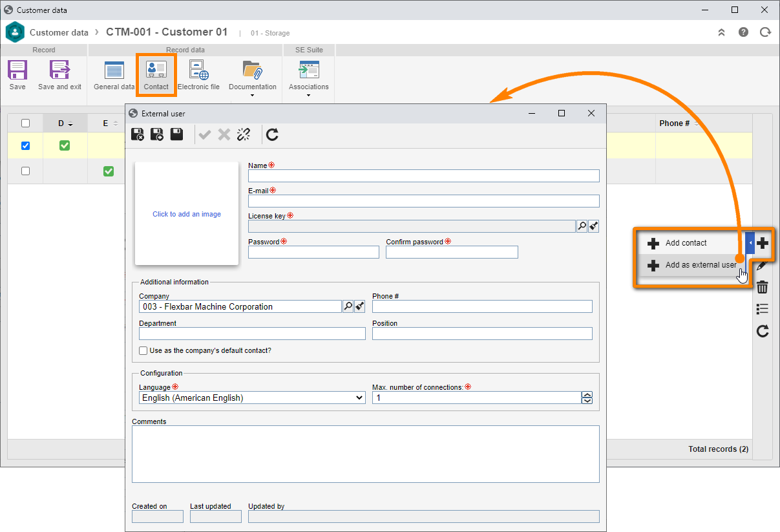Click magnifier search icon beside Company field
Image resolution: width=780 pixels, height=532 pixels.
[348, 306]
